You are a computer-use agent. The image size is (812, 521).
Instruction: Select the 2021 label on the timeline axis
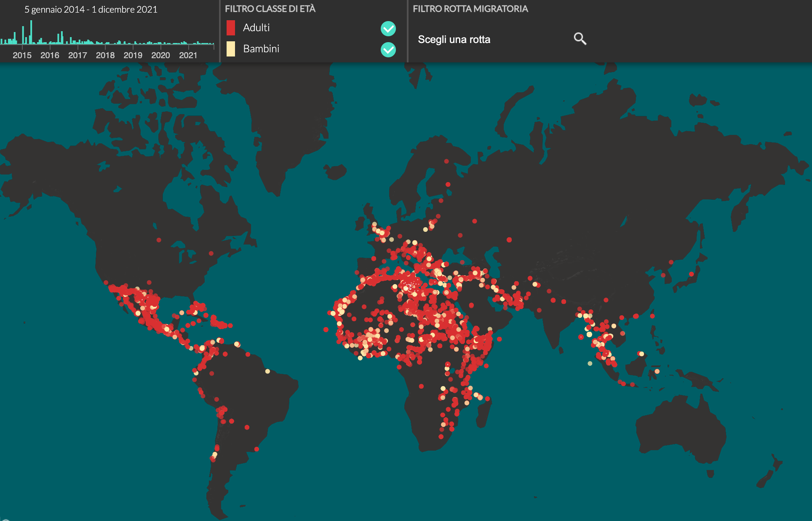click(x=188, y=55)
